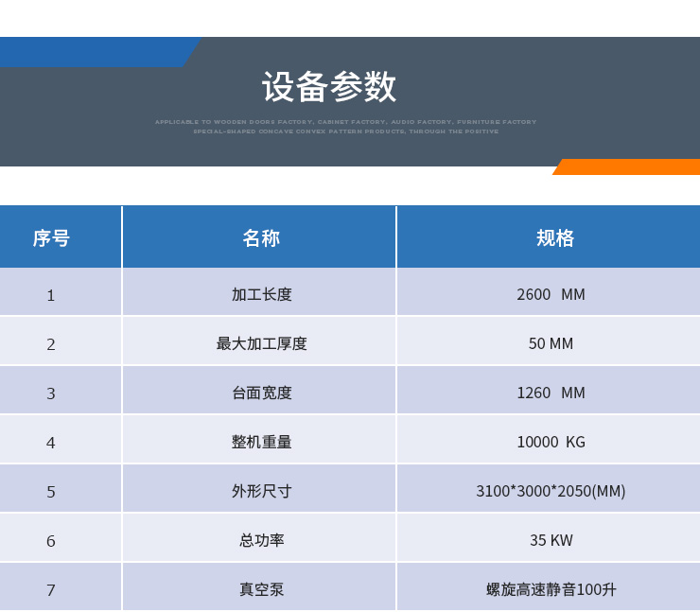This screenshot has width=700, height=612.
Task: Click the 螺旋高速静音100升 specification cell
Action: tap(551, 589)
